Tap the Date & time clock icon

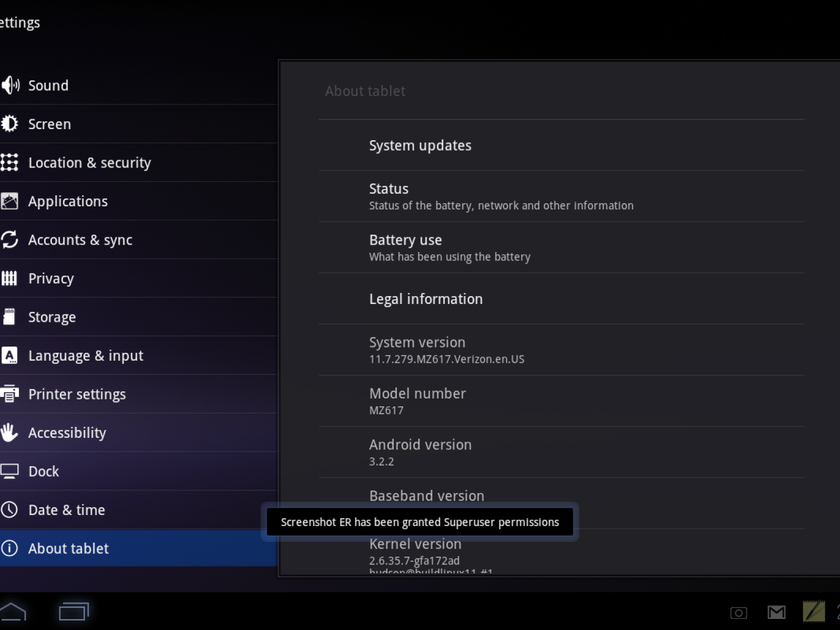coord(9,509)
